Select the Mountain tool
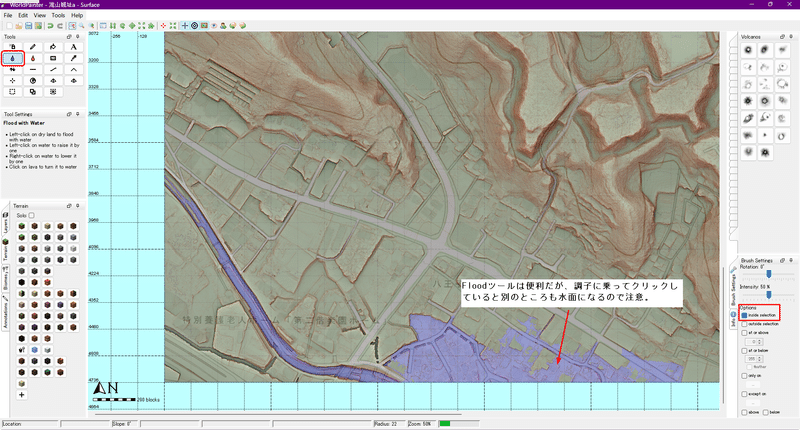 click(x=73, y=69)
